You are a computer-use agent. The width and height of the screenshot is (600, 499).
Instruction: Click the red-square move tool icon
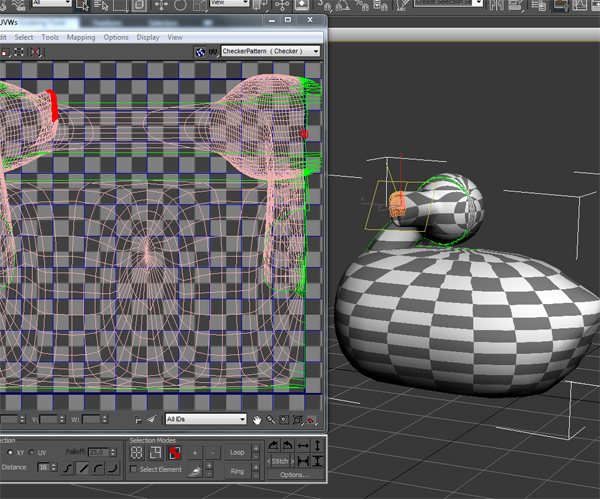tap(5, 52)
